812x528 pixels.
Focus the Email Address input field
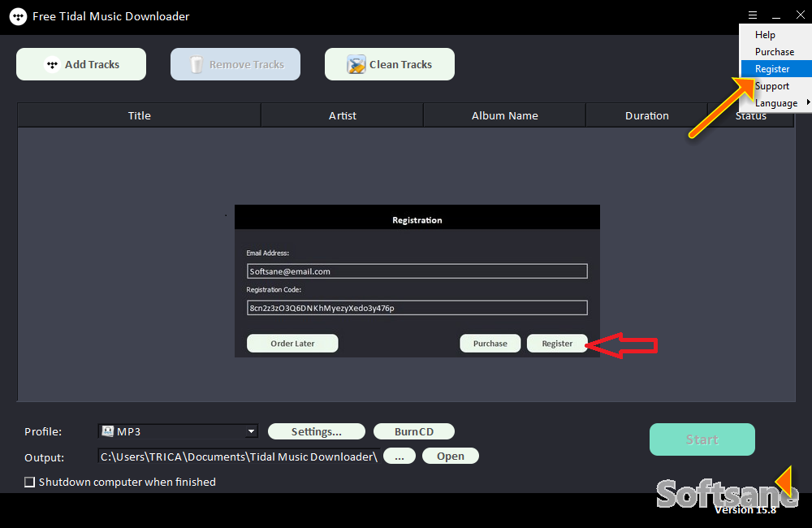click(x=417, y=271)
